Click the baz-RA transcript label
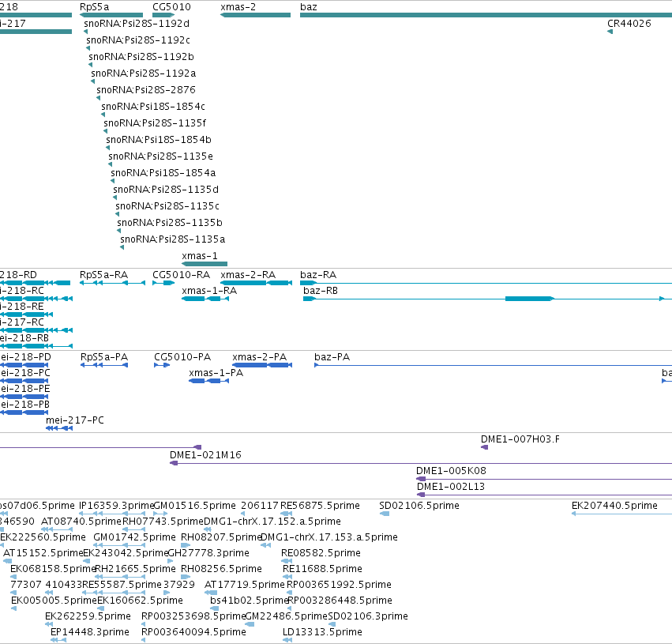The height and width of the screenshot is (644, 672). [x=318, y=275]
